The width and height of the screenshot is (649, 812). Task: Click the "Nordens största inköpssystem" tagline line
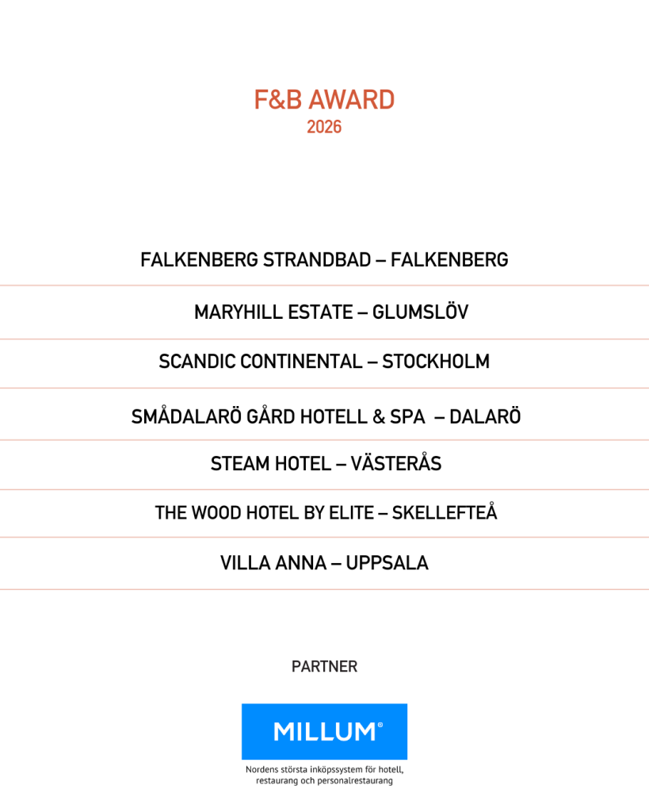pyautogui.click(x=324, y=769)
